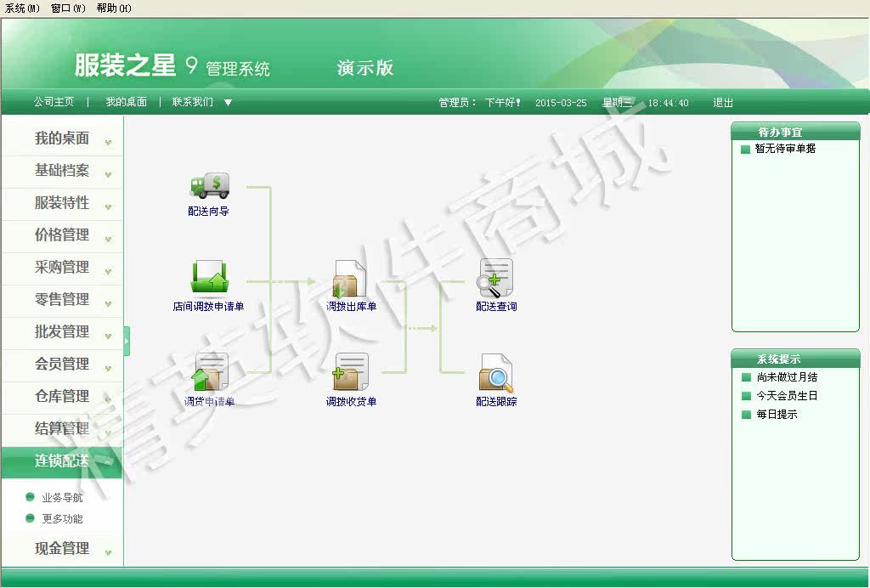Viewport: 870px width, 588px height.
Task: Click the green square beside 暂无待审单据
Action: click(745, 149)
